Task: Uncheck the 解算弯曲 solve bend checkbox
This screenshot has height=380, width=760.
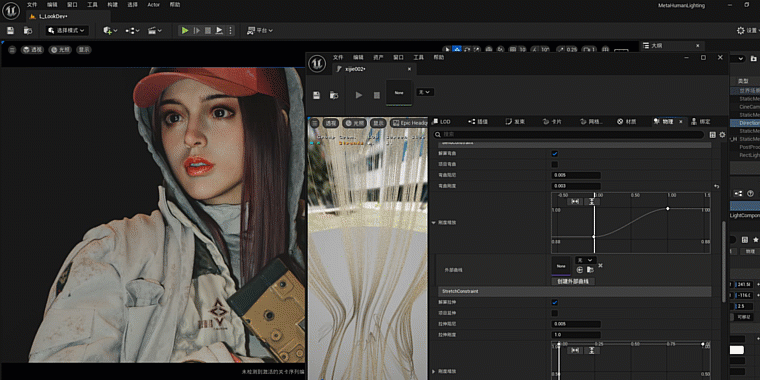Action: [554, 154]
